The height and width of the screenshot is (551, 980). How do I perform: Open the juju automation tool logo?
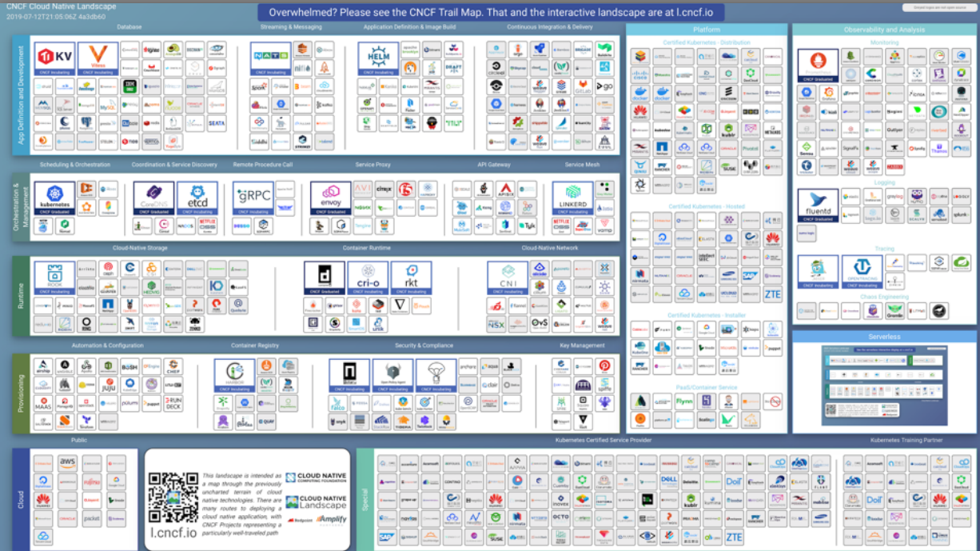(x=108, y=385)
